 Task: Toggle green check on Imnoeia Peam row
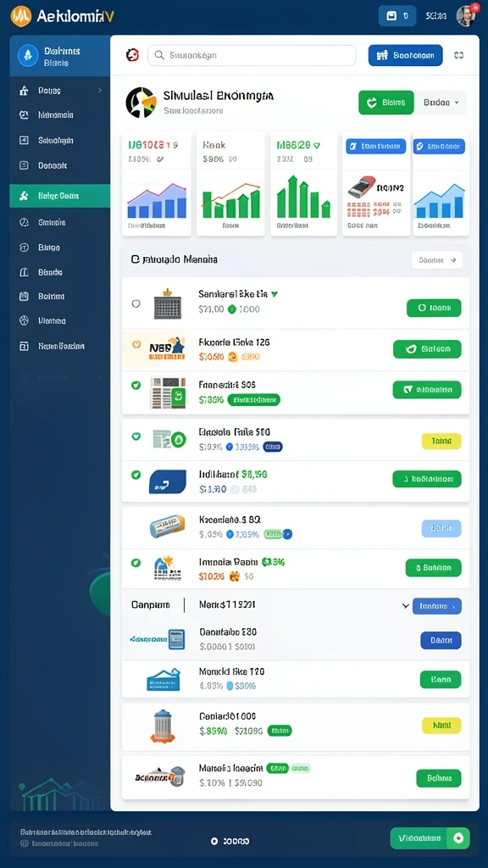[136, 563]
